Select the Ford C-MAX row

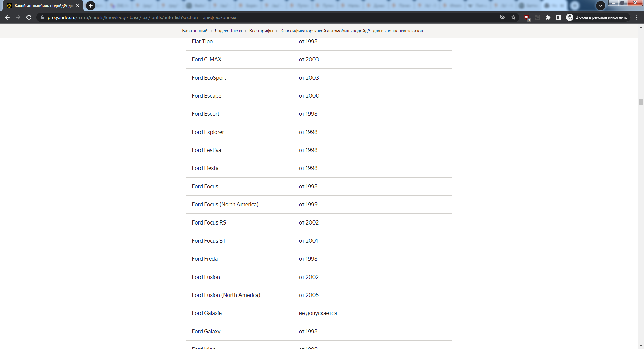[x=319, y=60]
